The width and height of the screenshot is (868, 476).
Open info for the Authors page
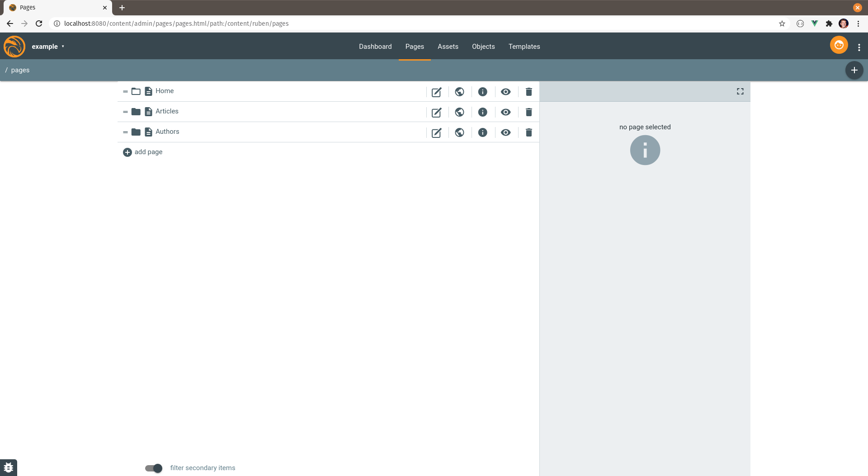(482, 132)
